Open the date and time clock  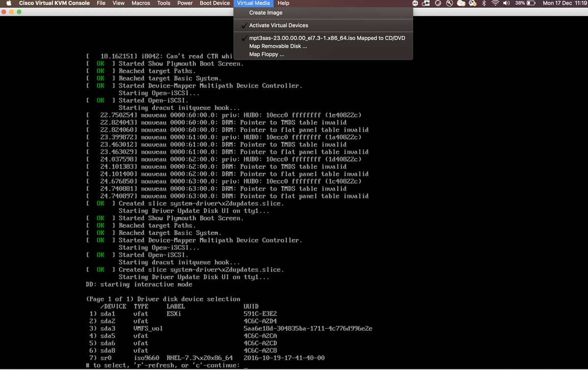pyautogui.click(x=564, y=3)
